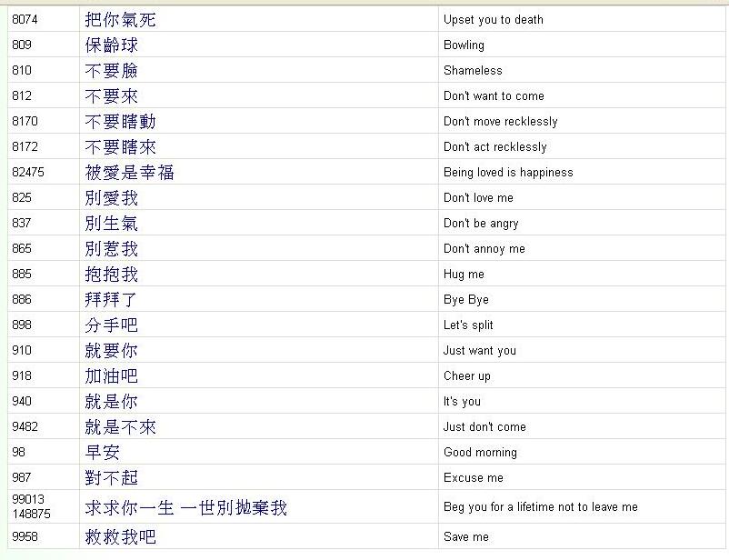Click the number '8170'
Image resolution: width=729 pixels, height=560 pixels.
click(25, 122)
